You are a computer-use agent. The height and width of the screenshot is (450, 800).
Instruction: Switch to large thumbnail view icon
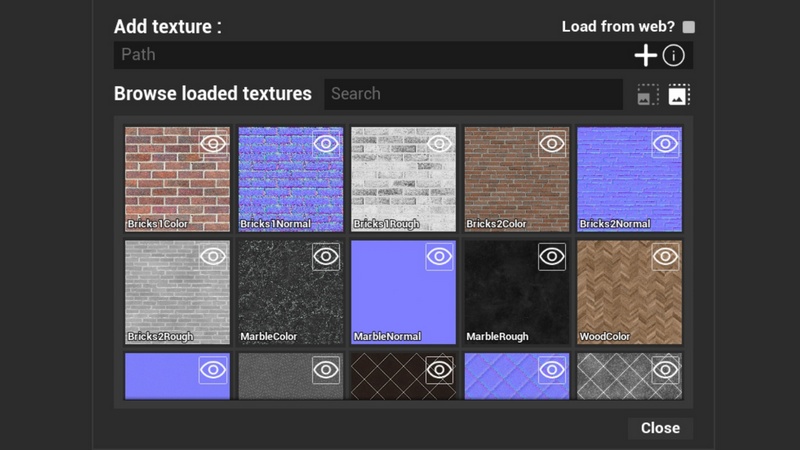point(679,95)
